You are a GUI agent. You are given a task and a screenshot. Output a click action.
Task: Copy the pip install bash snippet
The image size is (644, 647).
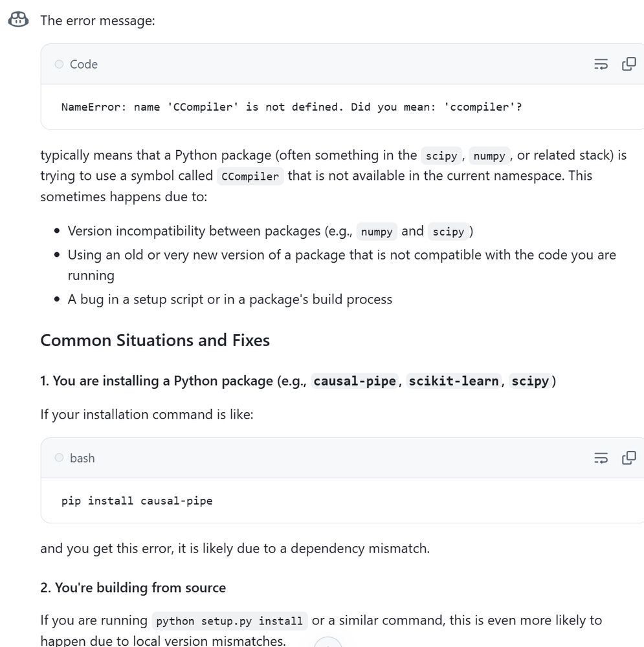(628, 458)
